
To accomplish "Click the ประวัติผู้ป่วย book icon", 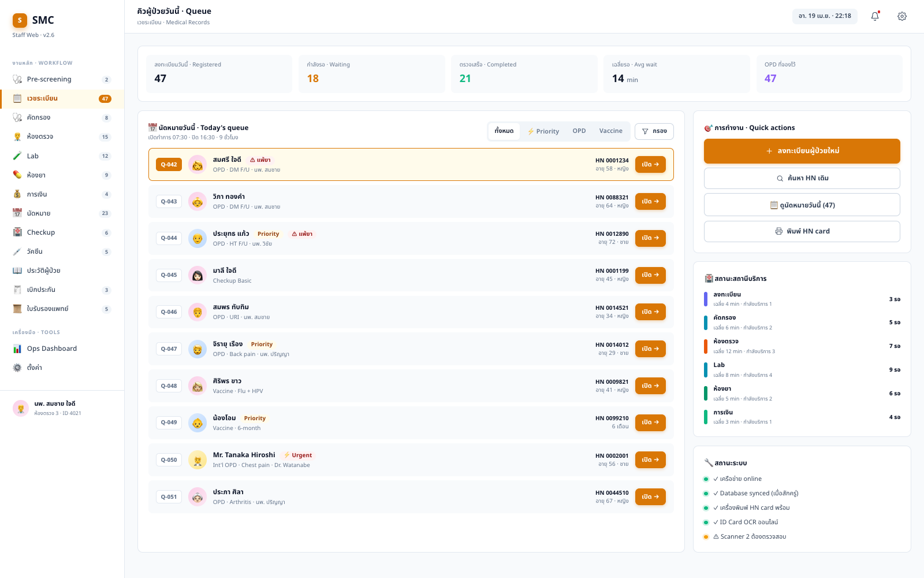I will pyautogui.click(x=17, y=271).
